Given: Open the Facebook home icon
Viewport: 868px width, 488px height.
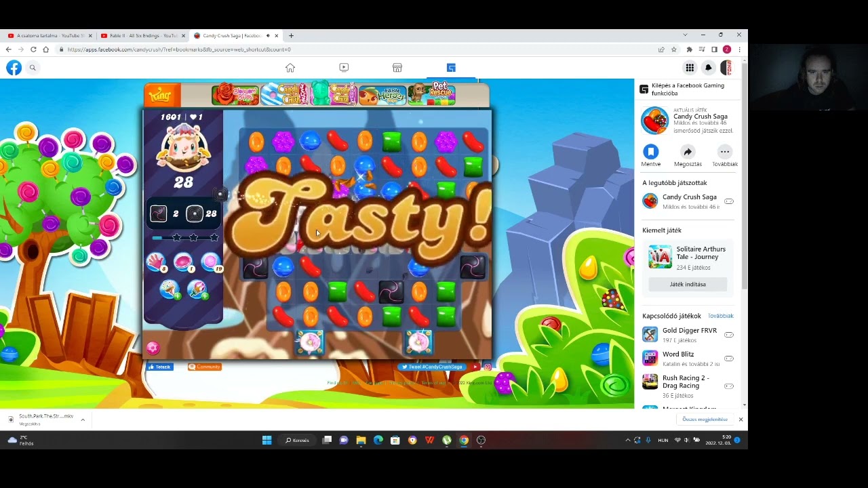Looking at the screenshot, I should pyautogui.click(x=290, y=68).
